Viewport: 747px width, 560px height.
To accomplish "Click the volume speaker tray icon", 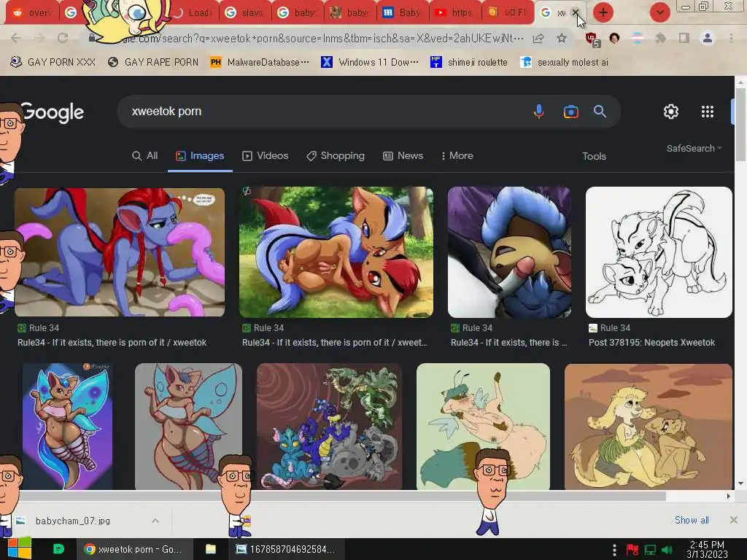I will coord(667,550).
